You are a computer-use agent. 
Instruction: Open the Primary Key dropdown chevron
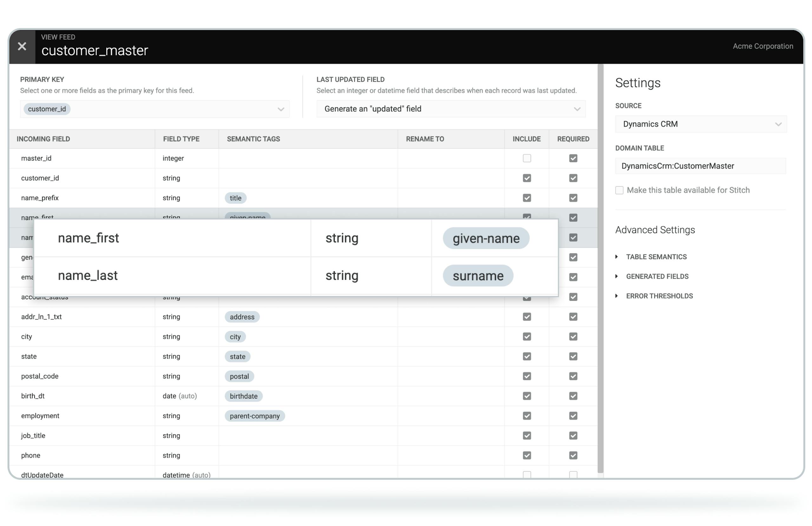pos(280,109)
